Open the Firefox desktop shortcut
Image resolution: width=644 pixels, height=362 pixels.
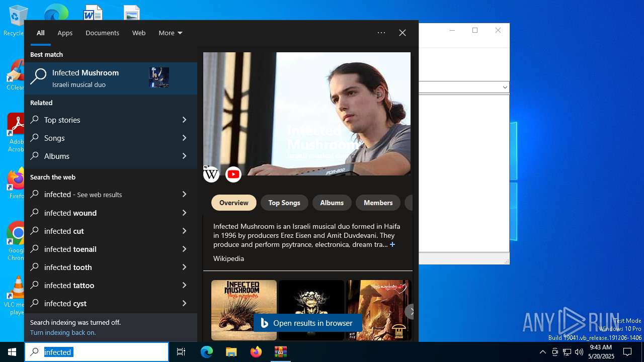point(15,183)
